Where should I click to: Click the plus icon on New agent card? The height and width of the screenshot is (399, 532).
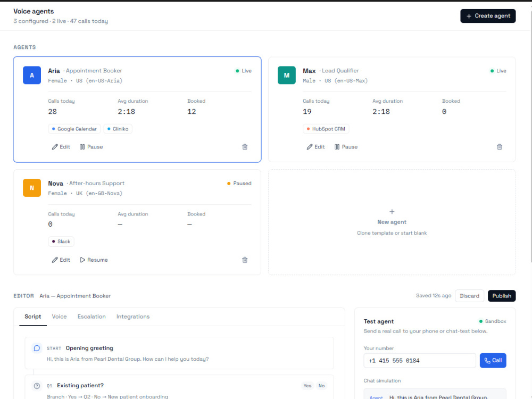coord(392,212)
